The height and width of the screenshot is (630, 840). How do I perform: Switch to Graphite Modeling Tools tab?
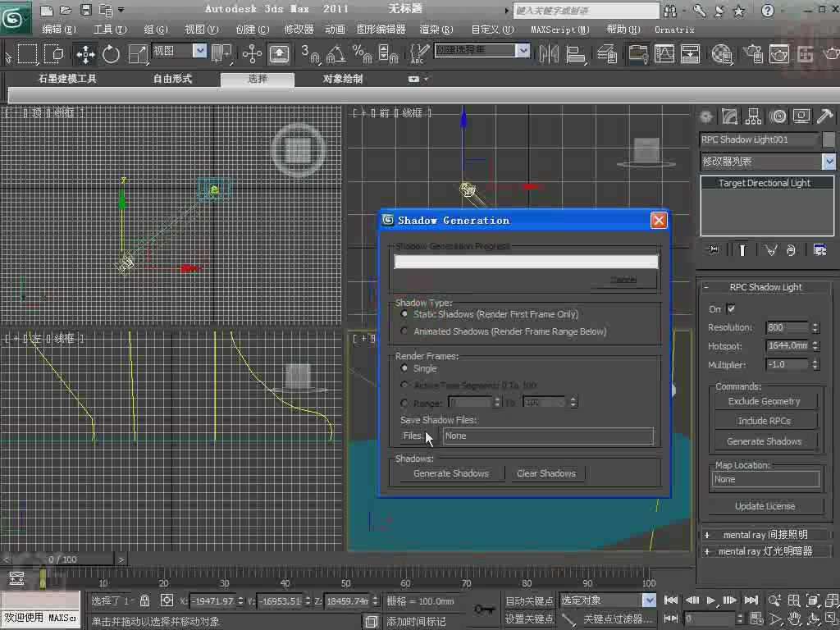coord(67,79)
